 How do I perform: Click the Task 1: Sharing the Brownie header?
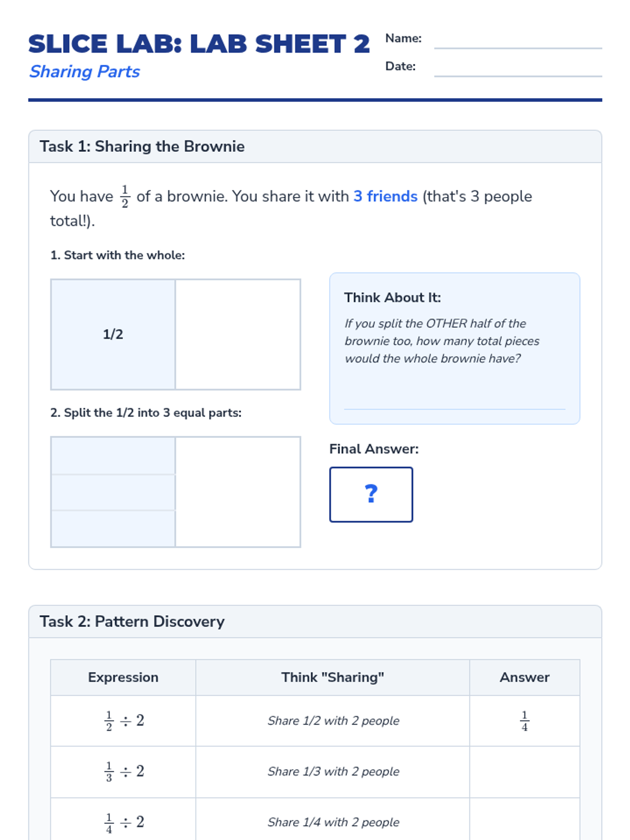click(x=142, y=146)
